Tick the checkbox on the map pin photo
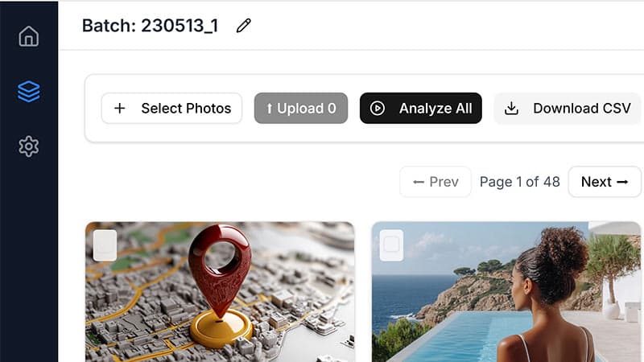 pyautogui.click(x=105, y=245)
